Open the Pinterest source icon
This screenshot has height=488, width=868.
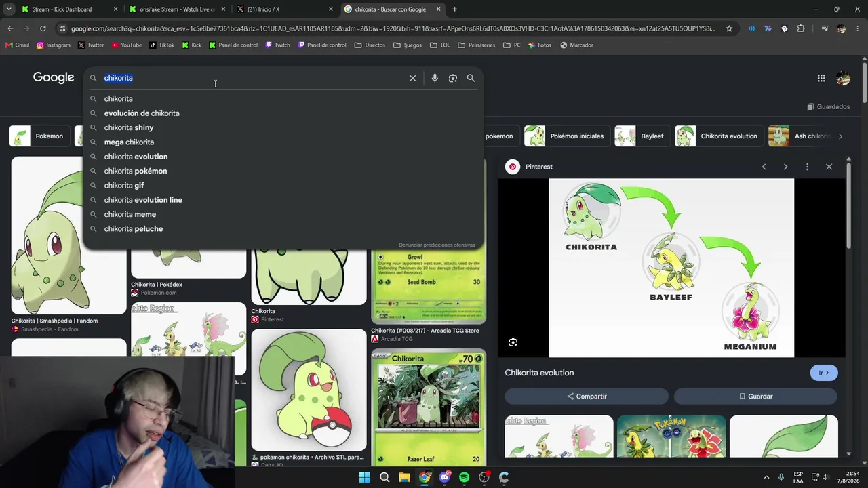(x=513, y=167)
